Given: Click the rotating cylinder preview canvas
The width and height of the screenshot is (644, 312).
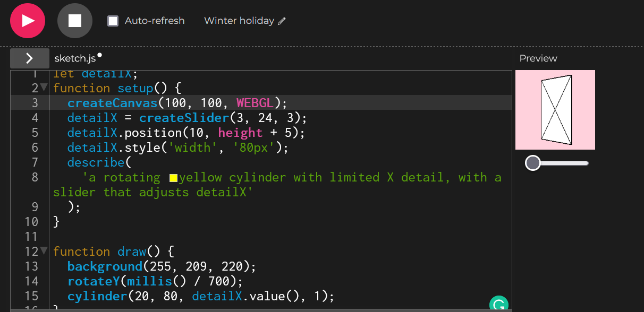Looking at the screenshot, I should 555,110.
